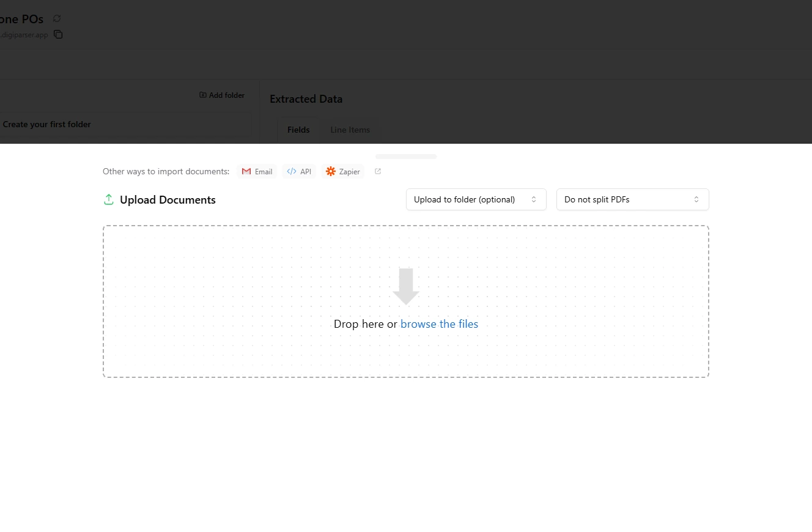Choose API import option

coord(299,171)
